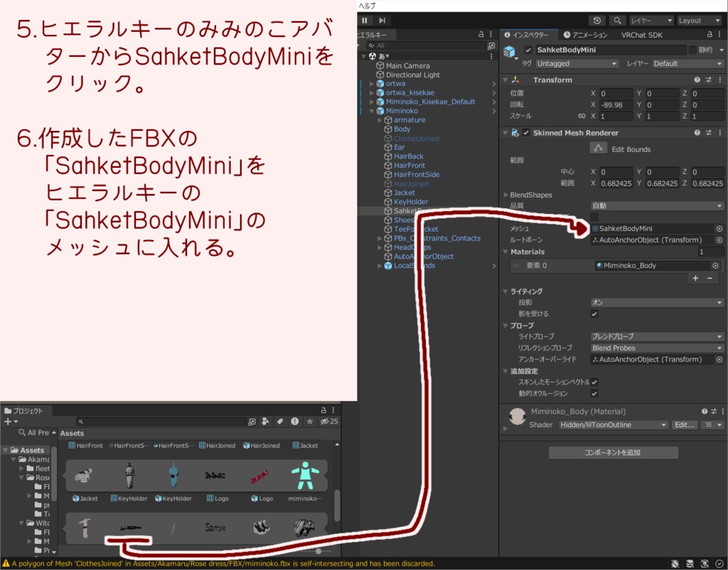Expand the armature object in the hierarchy
The width and height of the screenshot is (728, 570).
click(380, 119)
